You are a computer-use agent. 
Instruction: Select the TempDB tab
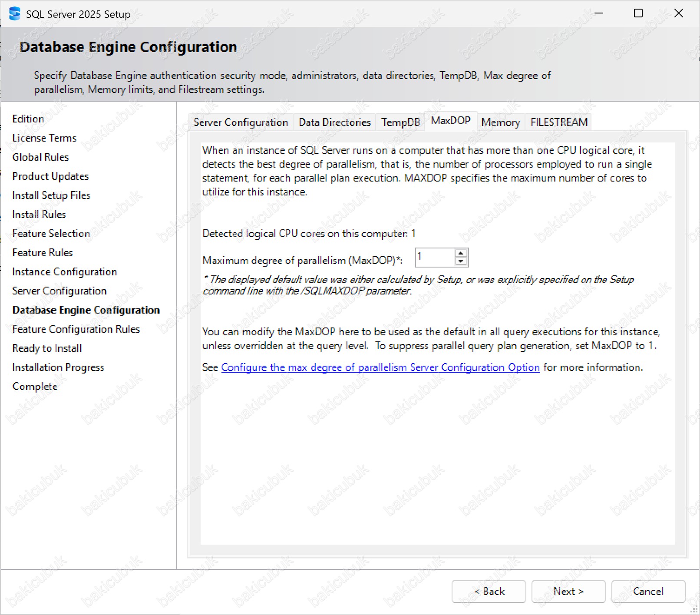(x=400, y=122)
